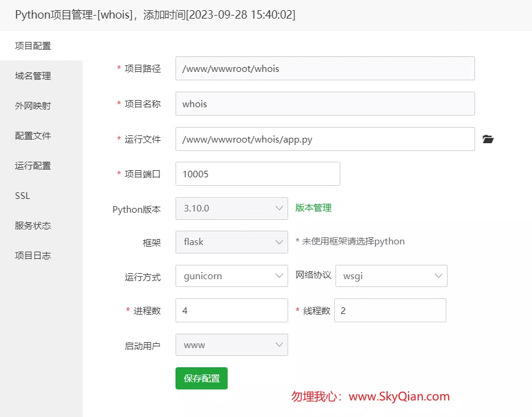This screenshot has height=417, width=532.
Task: Open the 启动用户 dropdown showing www
Action: click(x=232, y=345)
